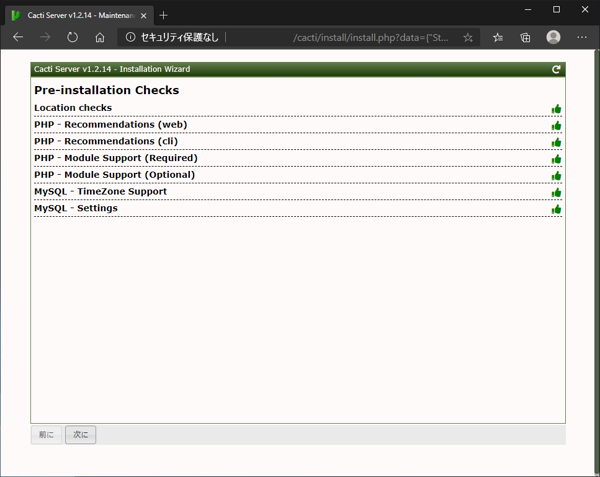The image size is (600, 477).
Task: Expand PHP - Module Support (Required) section
Action: pos(116,158)
